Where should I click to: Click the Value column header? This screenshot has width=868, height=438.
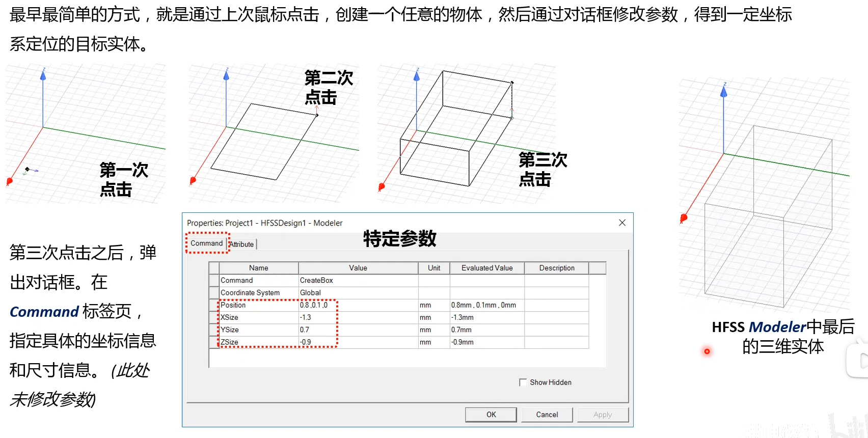click(x=358, y=268)
